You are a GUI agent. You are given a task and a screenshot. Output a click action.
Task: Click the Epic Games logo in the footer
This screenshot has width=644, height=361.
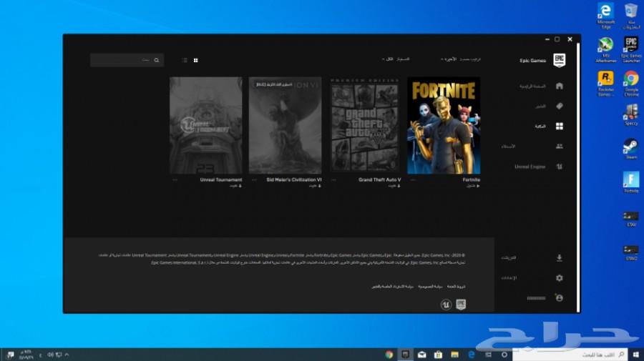pos(461,305)
